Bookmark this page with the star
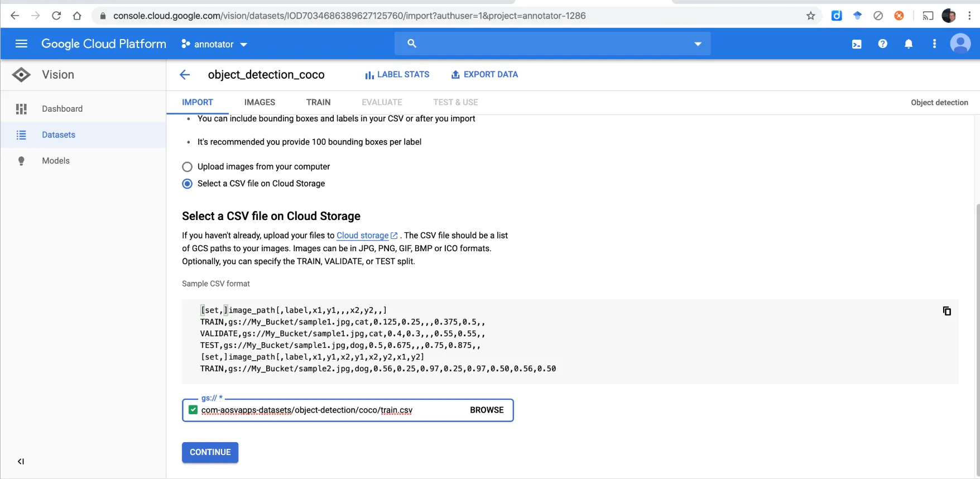This screenshot has width=980, height=479. tap(810, 16)
